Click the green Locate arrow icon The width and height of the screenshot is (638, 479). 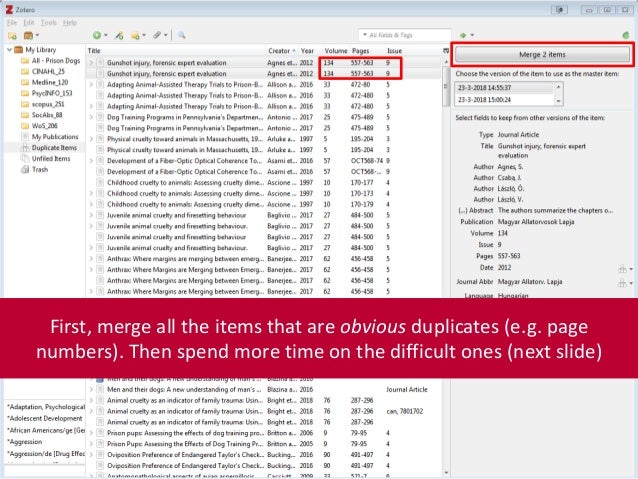pyautogui.click(x=463, y=35)
